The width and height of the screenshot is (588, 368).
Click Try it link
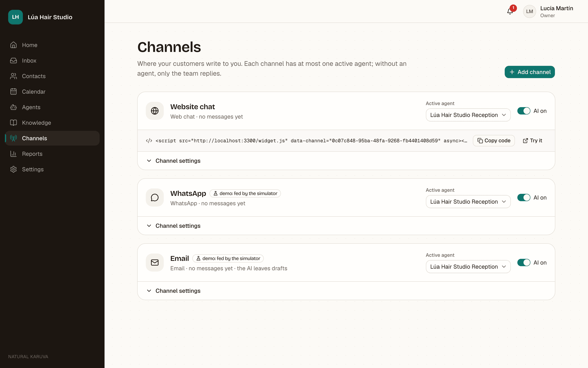(x=532, y=141)
